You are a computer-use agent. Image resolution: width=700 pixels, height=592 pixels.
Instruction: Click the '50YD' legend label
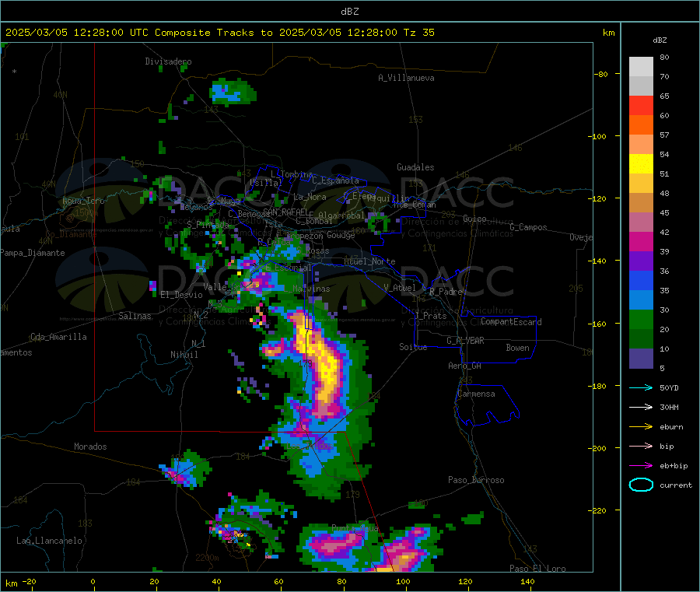(669, 387)
